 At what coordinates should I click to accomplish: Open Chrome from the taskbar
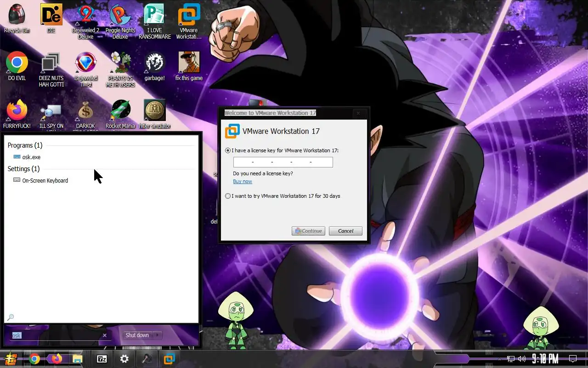pyautogui.click(x=34, y=359)
